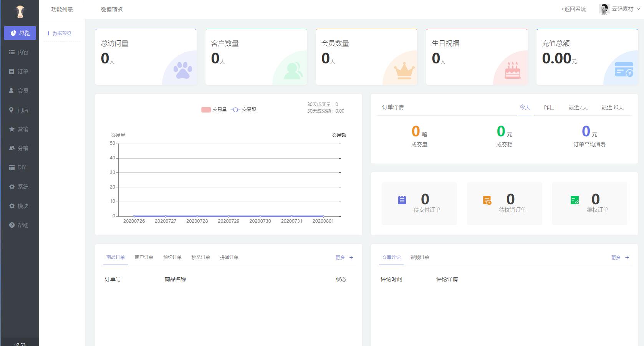This screenshot has height=346, width=644.
Task: Click plus icon beside 更多 in orders panel
Action: [x=351, y=257]
